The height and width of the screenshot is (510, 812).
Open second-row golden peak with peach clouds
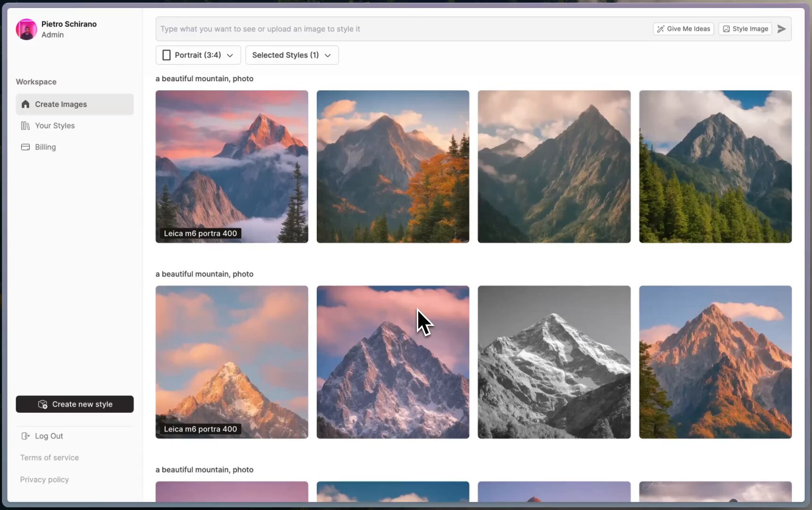pos(232,362)
